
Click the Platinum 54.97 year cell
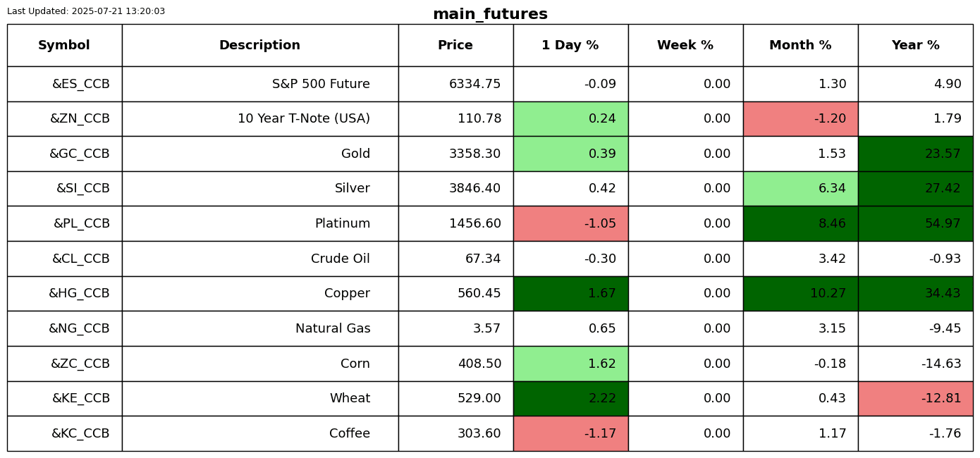coord(915,223)
